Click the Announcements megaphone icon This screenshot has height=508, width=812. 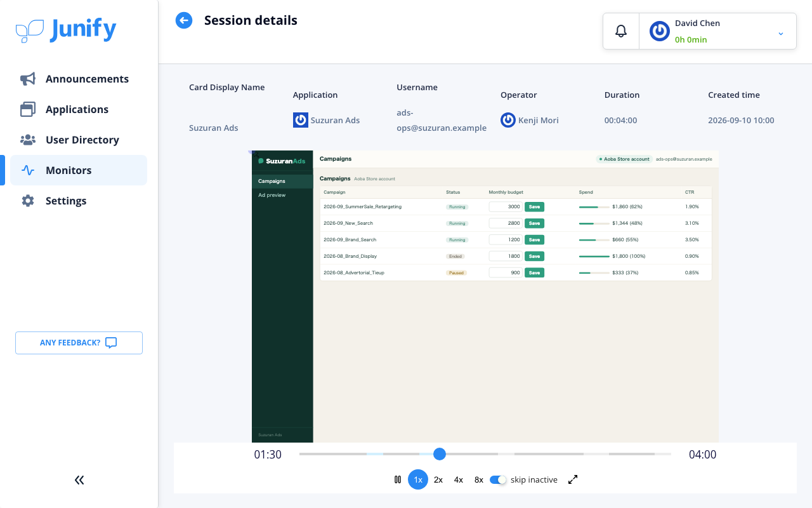(x=28, y=79)
